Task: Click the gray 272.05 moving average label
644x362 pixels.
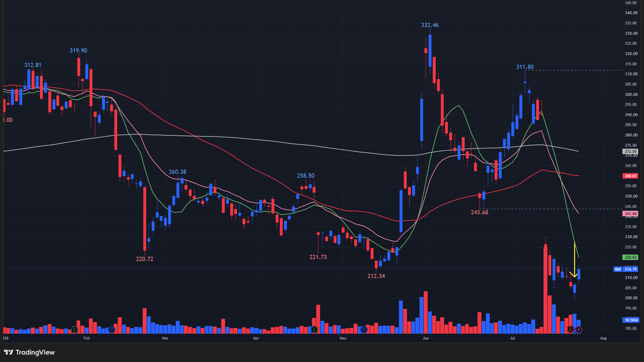Action: 630,152
